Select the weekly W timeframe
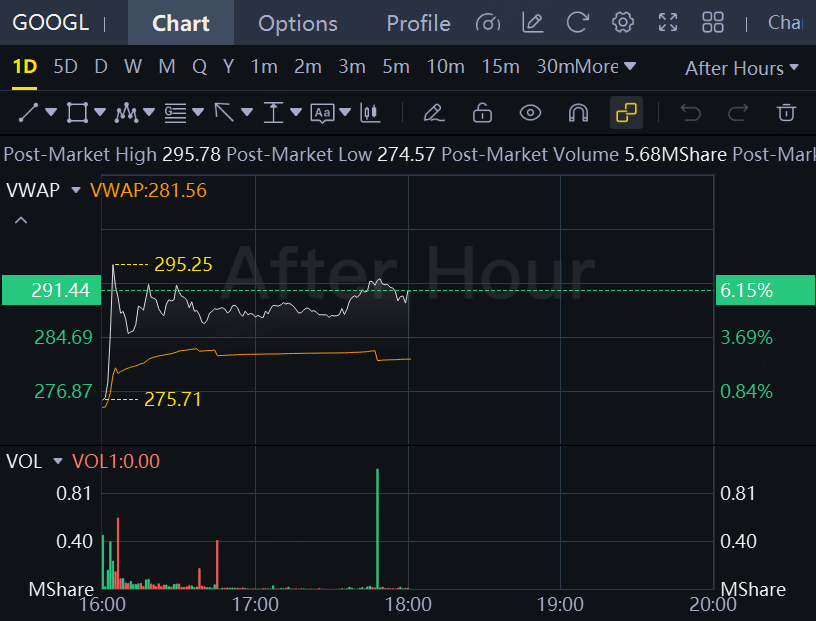 pos(133,67)
